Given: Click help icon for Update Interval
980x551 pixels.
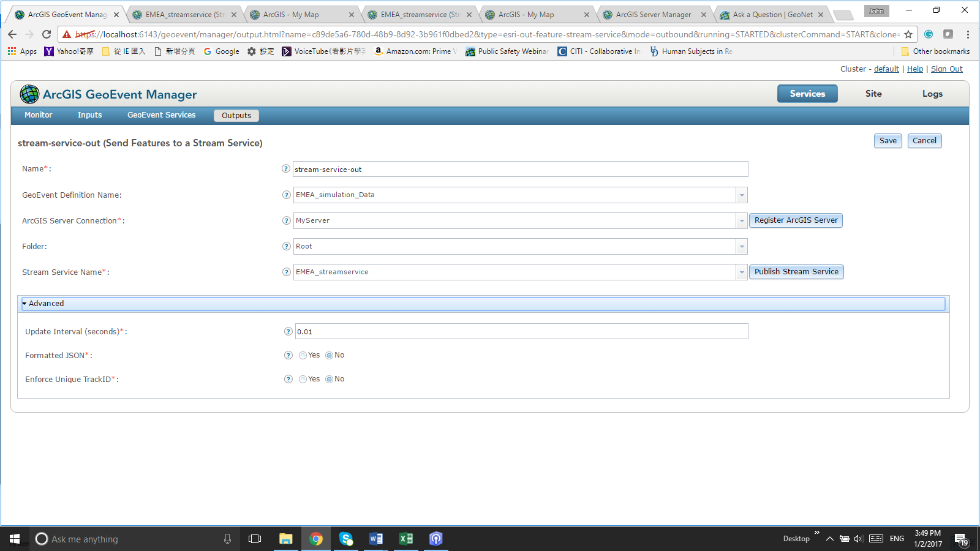Looking at the screenshot, I should 288,331.
